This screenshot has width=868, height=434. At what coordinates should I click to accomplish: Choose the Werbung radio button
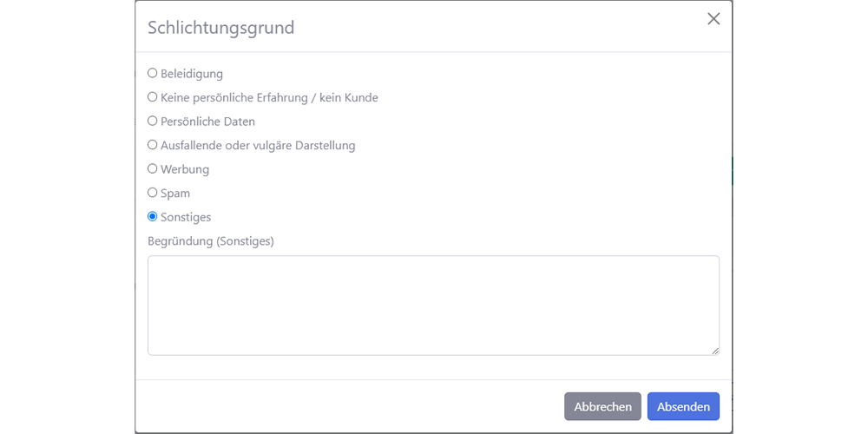[153, 169]
